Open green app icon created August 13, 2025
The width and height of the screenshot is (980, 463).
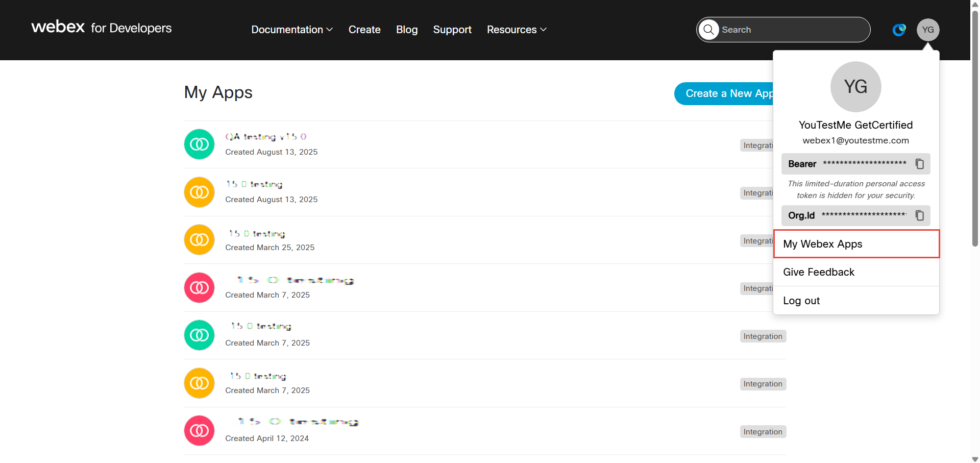(199, 144)
